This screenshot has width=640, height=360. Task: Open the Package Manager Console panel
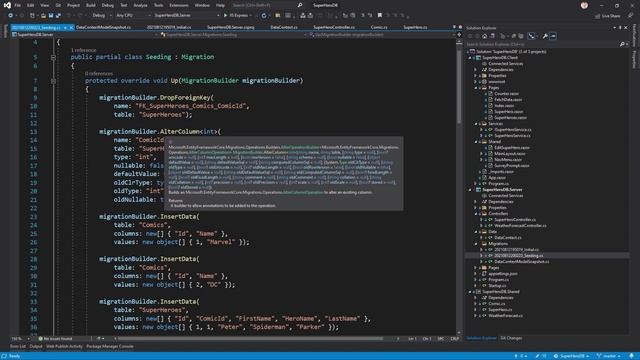click(x=110, y=347)
